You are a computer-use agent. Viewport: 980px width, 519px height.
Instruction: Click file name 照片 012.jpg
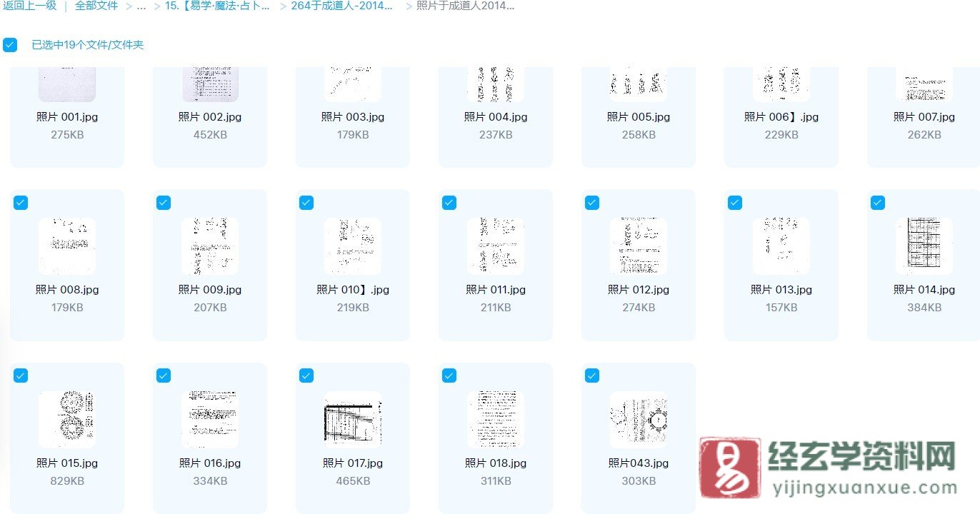click(x=639, y=290)
